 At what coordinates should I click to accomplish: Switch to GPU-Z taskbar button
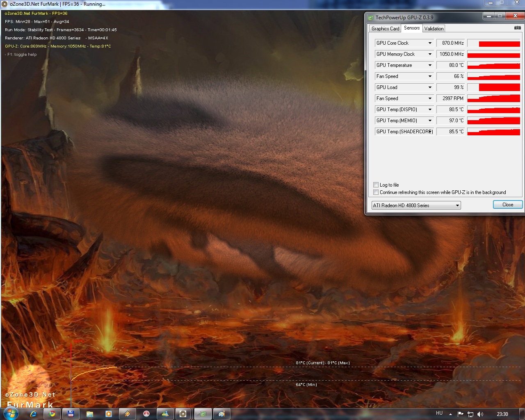click(x=203, y=414)
